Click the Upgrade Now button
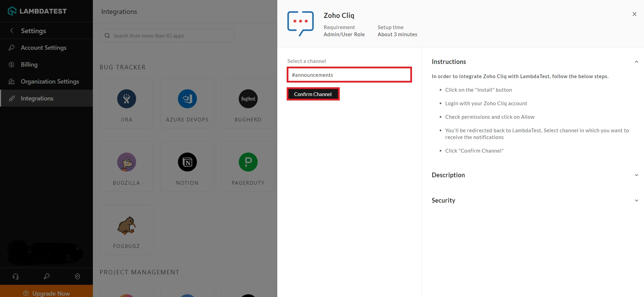The image size is (644, 297). click(47, 293)
